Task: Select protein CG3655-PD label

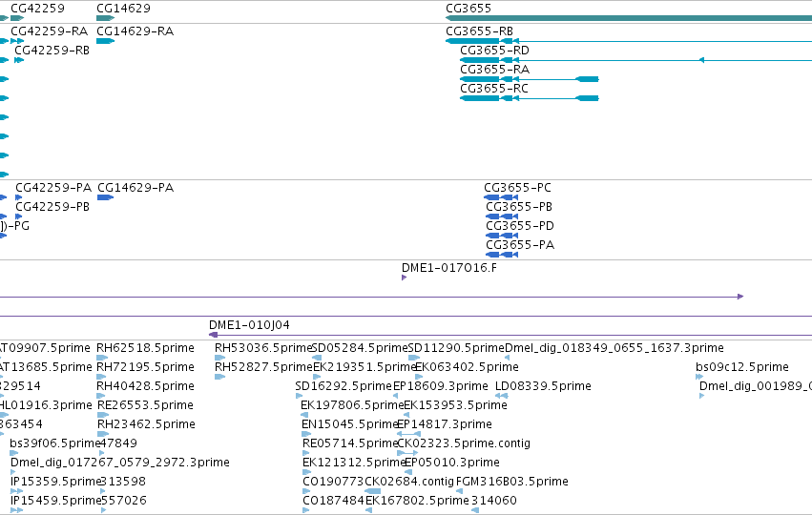Action: tap(520, 226)
